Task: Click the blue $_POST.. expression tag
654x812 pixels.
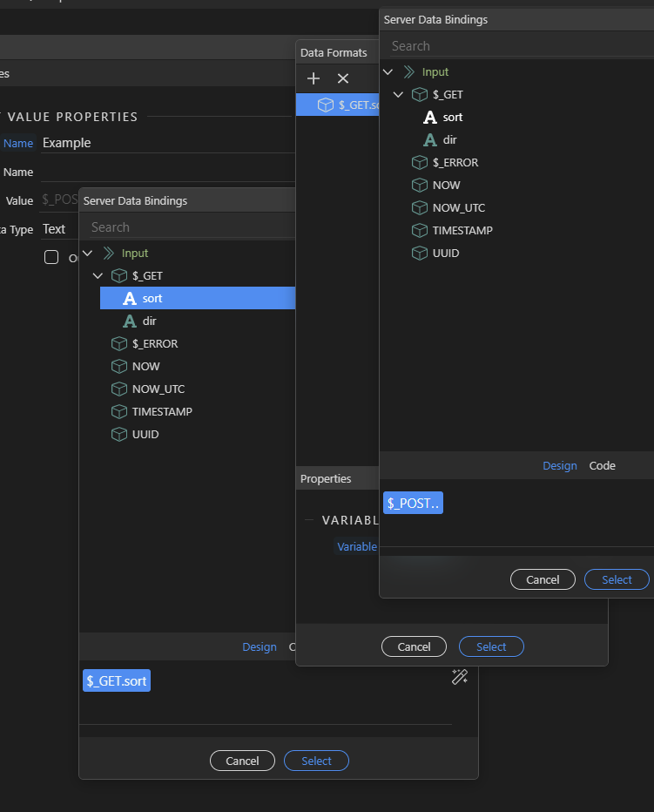Action: (x=413, y=503)
